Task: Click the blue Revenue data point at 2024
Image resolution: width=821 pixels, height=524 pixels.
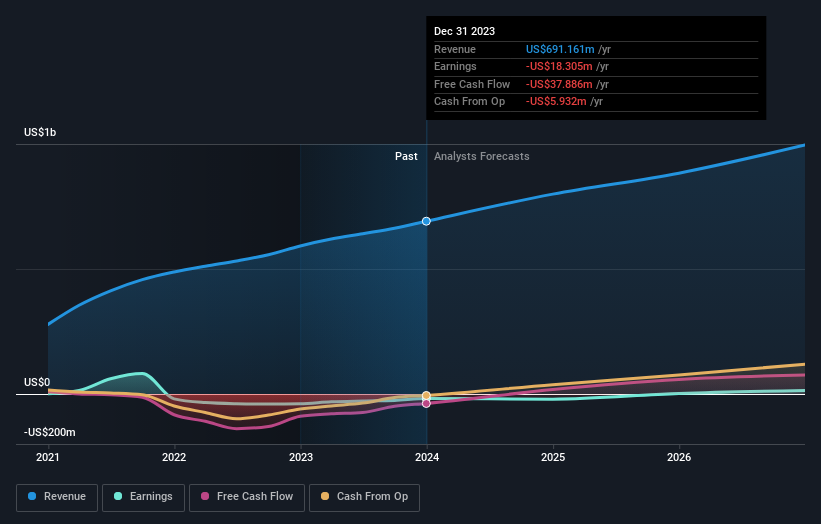Action: tap(426, 221)
